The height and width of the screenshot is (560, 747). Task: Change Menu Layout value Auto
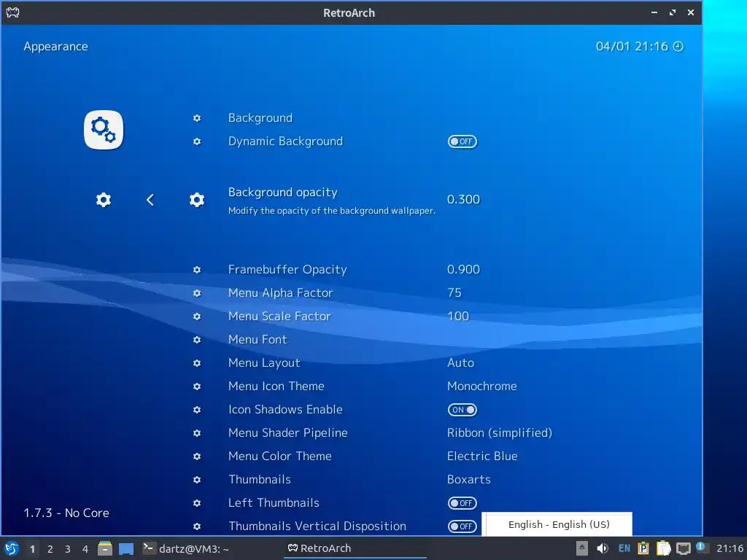pos(460,363)
